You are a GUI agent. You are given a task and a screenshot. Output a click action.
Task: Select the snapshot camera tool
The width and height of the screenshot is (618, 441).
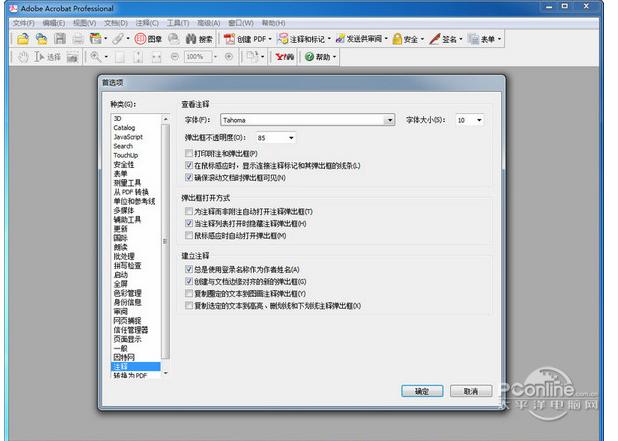tap(72, 57)
